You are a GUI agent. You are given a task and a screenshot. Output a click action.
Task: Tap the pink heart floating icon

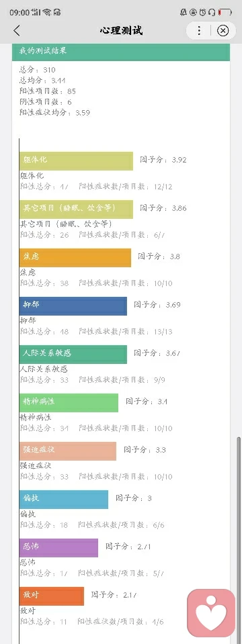(x=211, y=614)
